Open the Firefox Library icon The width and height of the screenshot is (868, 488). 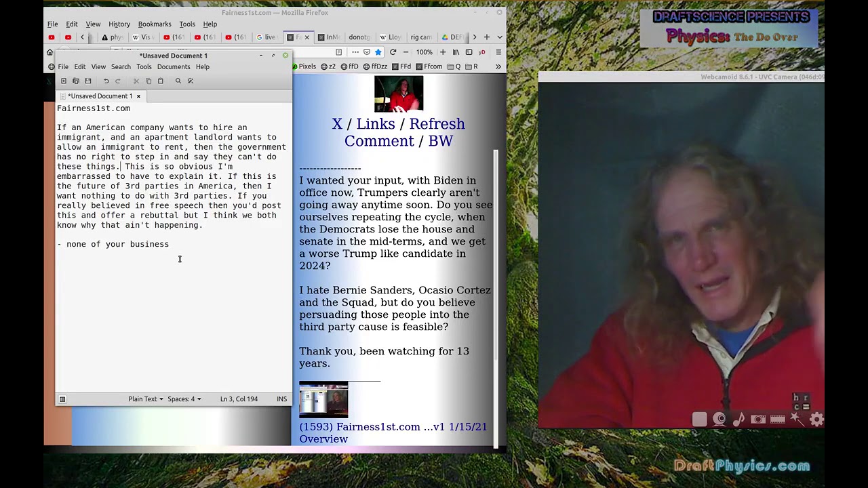point(456,52)
